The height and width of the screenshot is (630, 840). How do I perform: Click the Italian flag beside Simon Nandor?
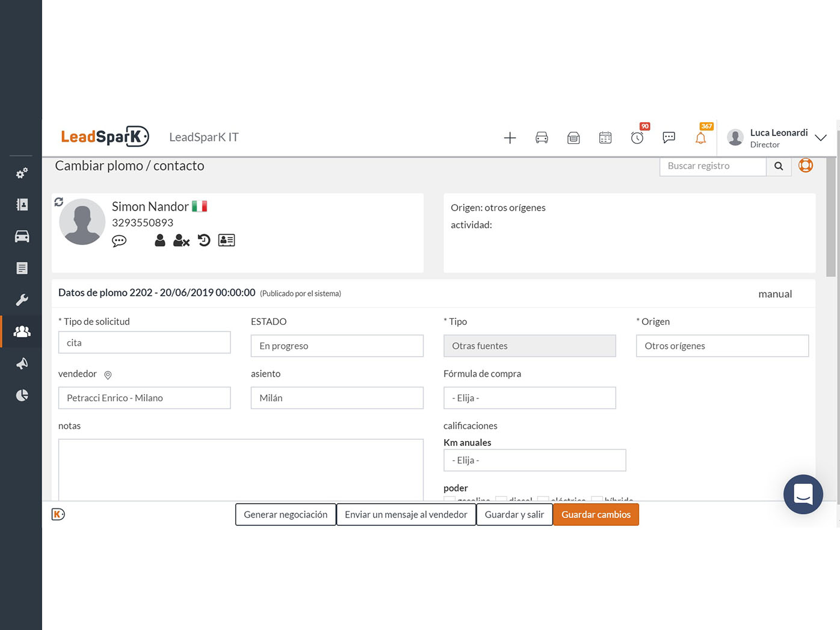199,206
